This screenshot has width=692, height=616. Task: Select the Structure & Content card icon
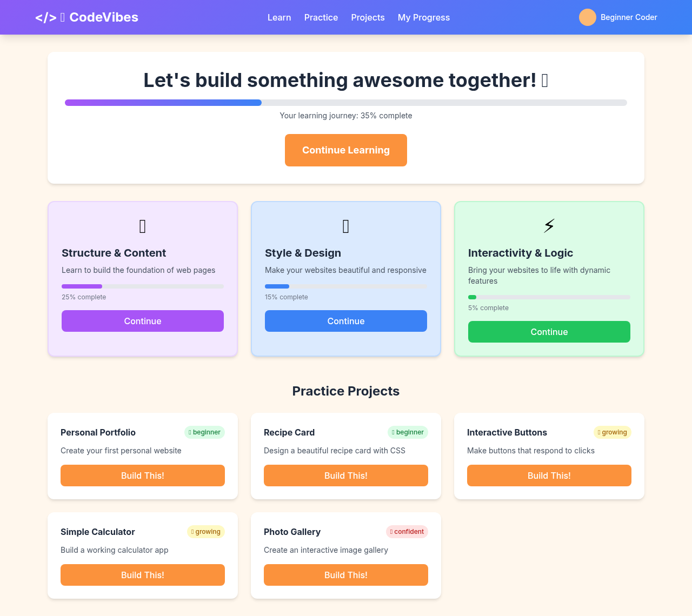[142, 226]
